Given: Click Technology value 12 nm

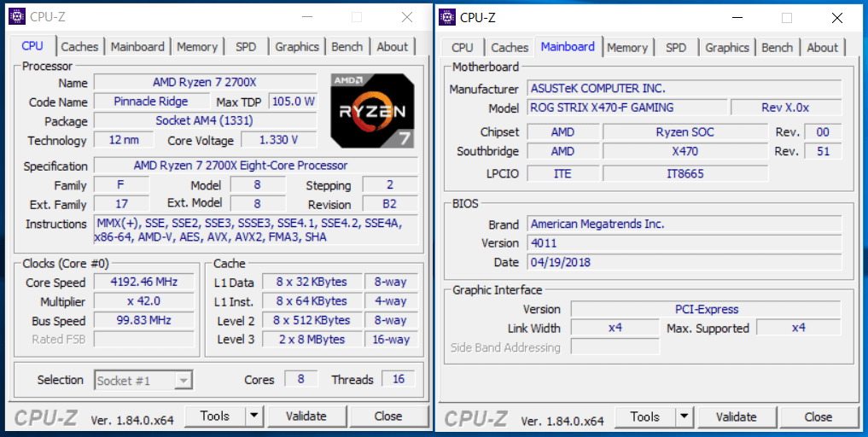Looking at the screenshot, I should [124, 140].
